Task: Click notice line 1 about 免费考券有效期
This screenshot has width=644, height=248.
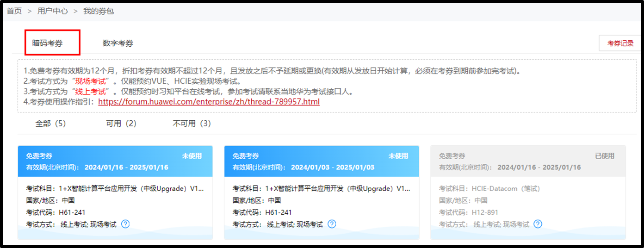Action: coord(273,71)
